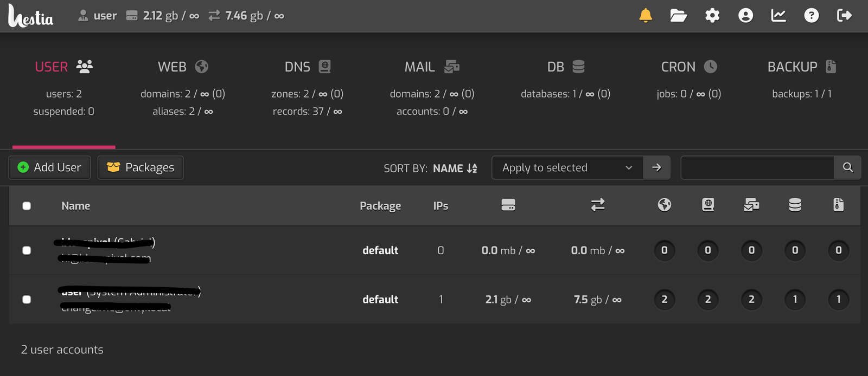Change the Sort by NAME option
The height and width of the screenshot is (376, 868).
[455, 168]
